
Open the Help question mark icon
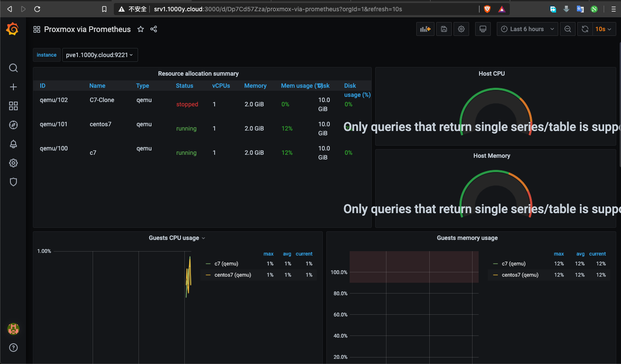[x=13, y=348]
